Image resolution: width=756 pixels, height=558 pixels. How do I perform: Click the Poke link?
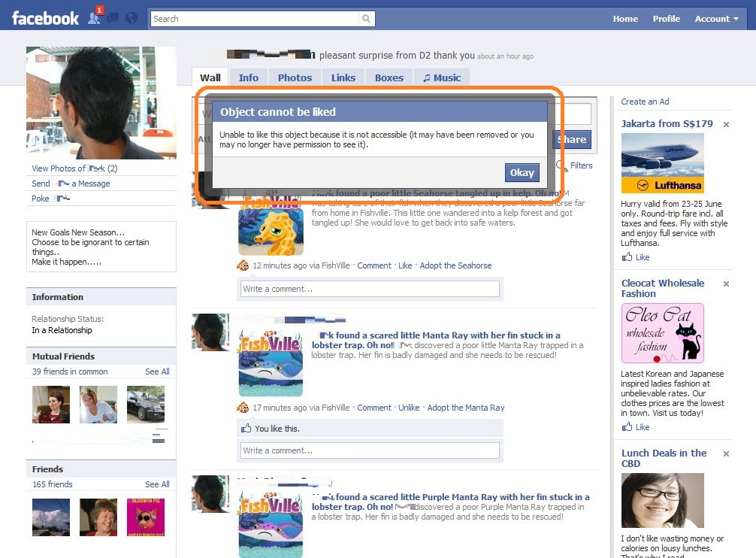pos(50,199)
